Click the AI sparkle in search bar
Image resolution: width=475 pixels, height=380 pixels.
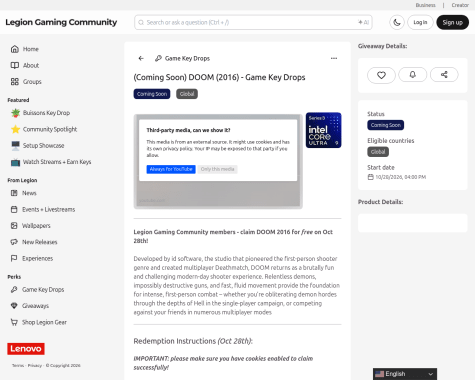click(x=363, y=22)
